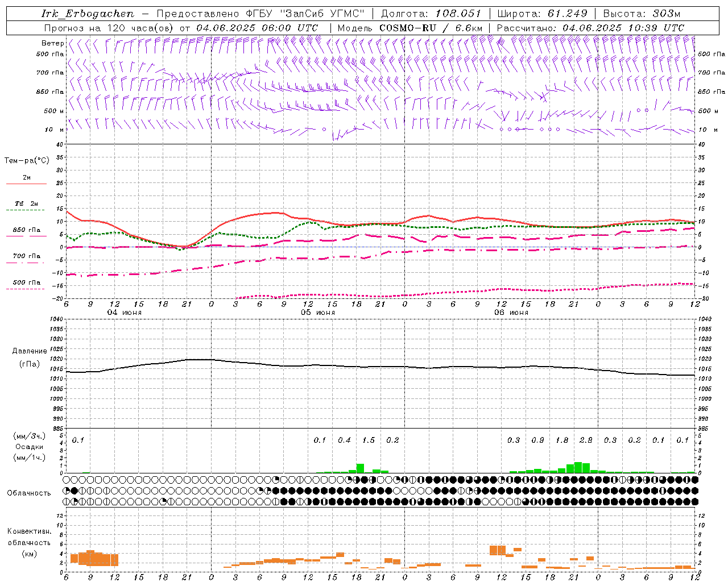The width and height of the screenshot is (728, 582).
Task: Click the 'Тем-ра(°C)' temperature panel label
Action: (27, 161)
